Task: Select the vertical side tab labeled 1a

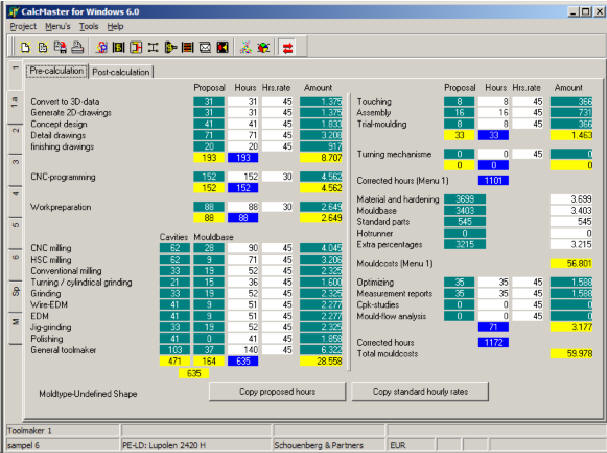Action: coord(14,103)
